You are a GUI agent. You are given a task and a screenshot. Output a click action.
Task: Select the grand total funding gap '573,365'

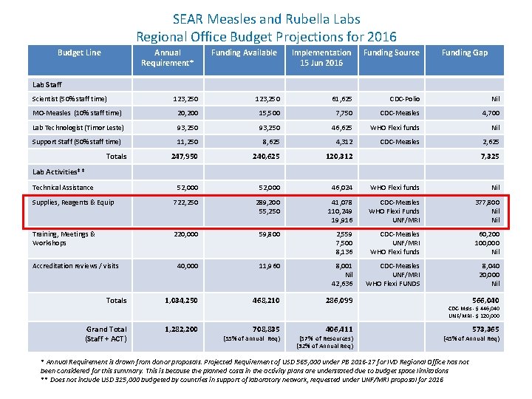485,330
